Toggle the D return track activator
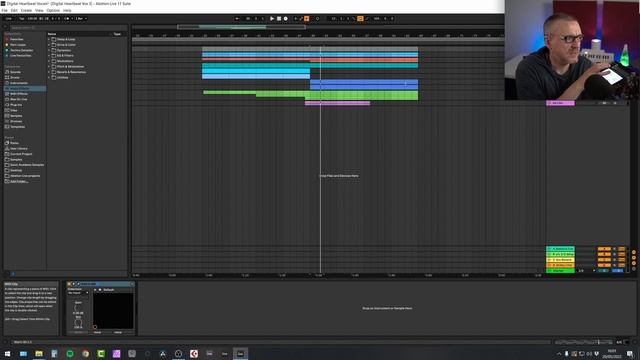The width and height of the screenshot is (640, 360). click(x=604, y=265)
